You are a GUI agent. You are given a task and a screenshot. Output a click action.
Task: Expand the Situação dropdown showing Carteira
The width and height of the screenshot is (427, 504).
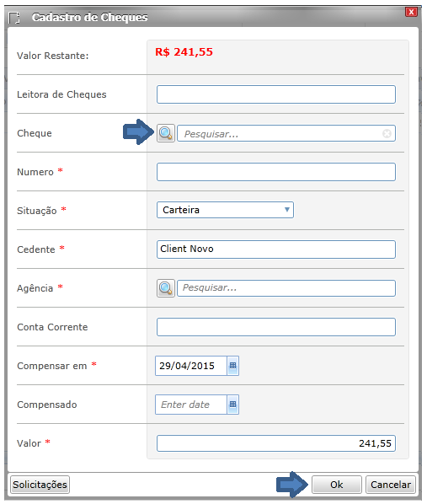click(x=225, y=210)
